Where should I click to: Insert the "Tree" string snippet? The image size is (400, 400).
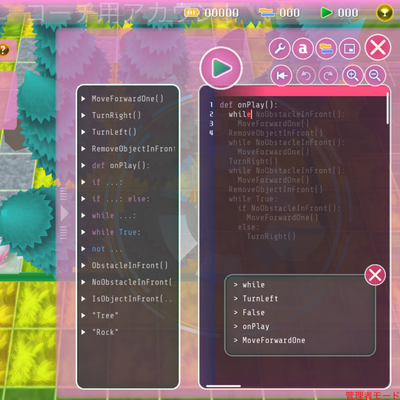tap(105, 315)
